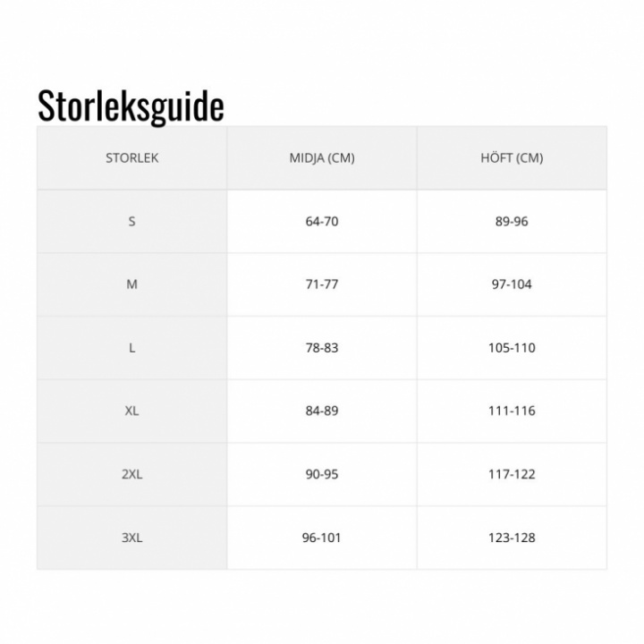Select the MIDJA (CM) column header
Screen dimensions: 644x644
[322, 158]
